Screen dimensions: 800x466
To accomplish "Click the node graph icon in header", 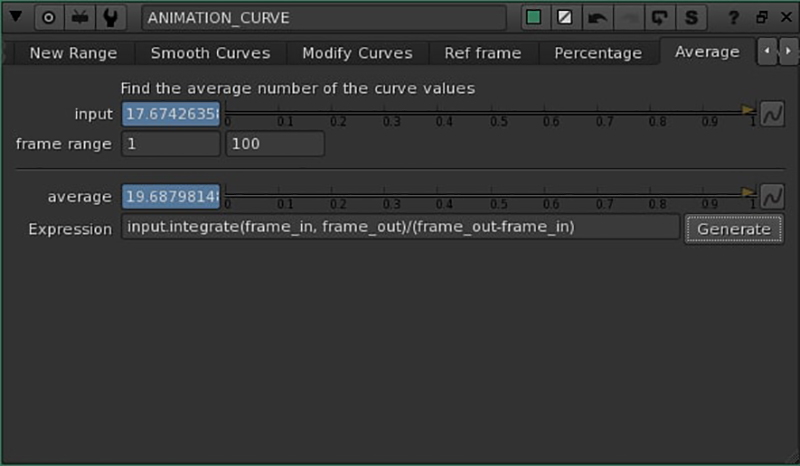I will 80,17.
